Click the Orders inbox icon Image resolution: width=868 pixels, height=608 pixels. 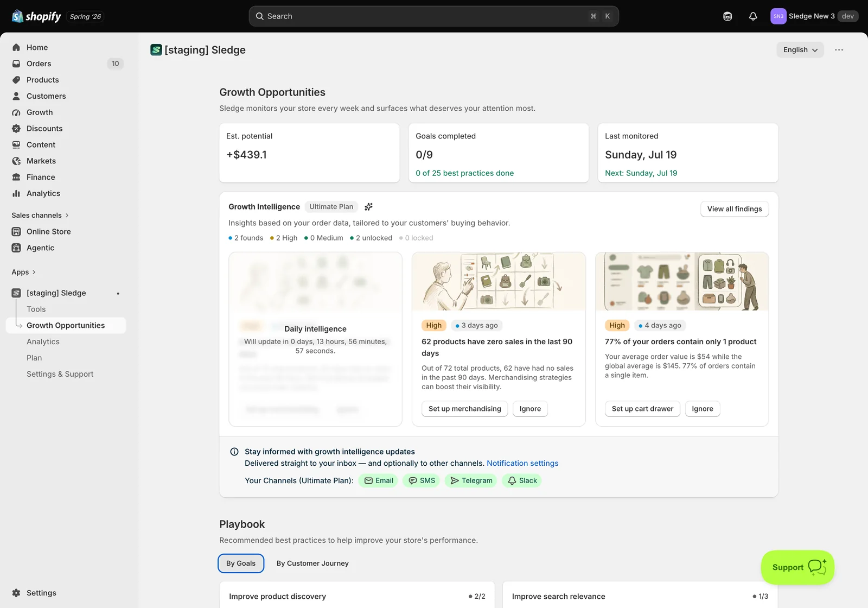(16, 64)
